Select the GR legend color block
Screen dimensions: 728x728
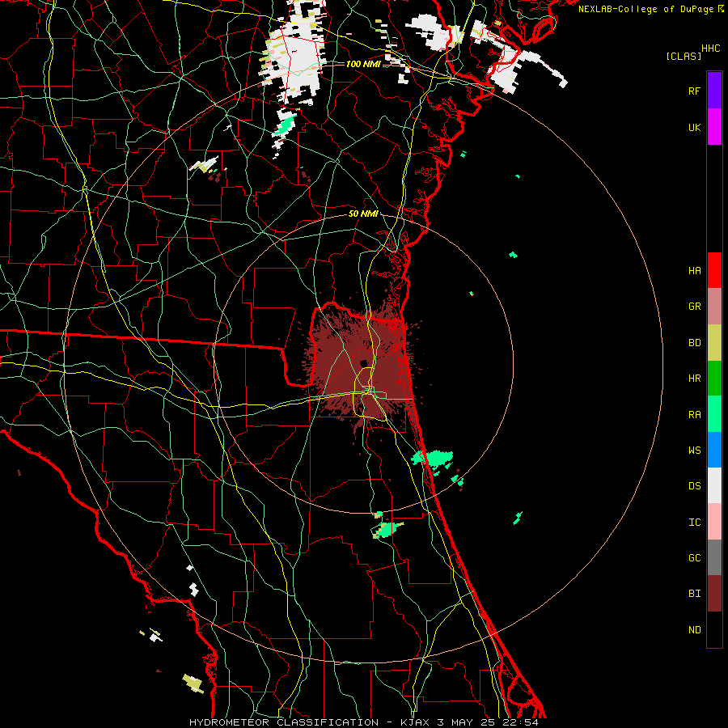click(714, 307)
